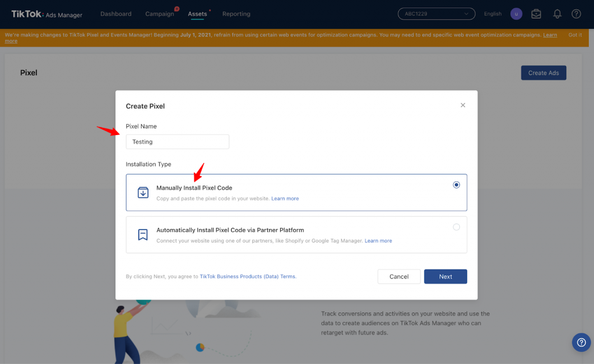Expand the ABC1229 account dropdown
Screen dimensions: 594x364
coord(436,14)
